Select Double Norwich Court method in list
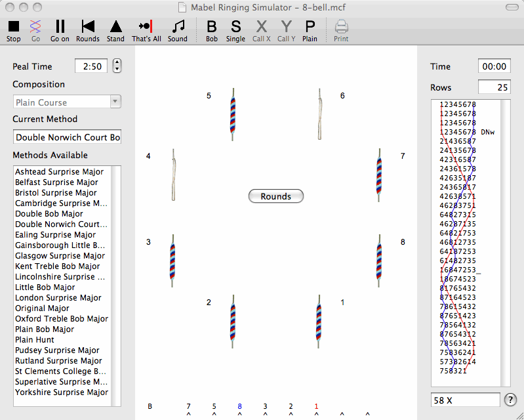Image resolution: width=524 pixels, height=420 pixels. pos(61,224)
